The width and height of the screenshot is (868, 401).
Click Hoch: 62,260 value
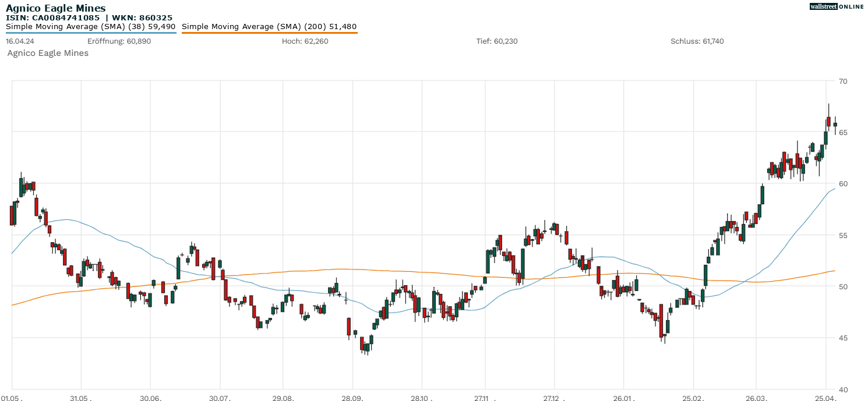coord(305,41)
